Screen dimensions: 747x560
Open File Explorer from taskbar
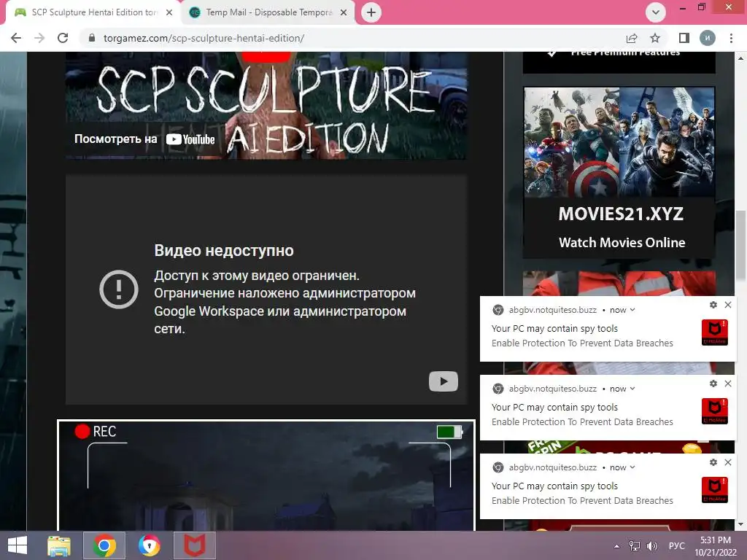(x=59, y=545)
